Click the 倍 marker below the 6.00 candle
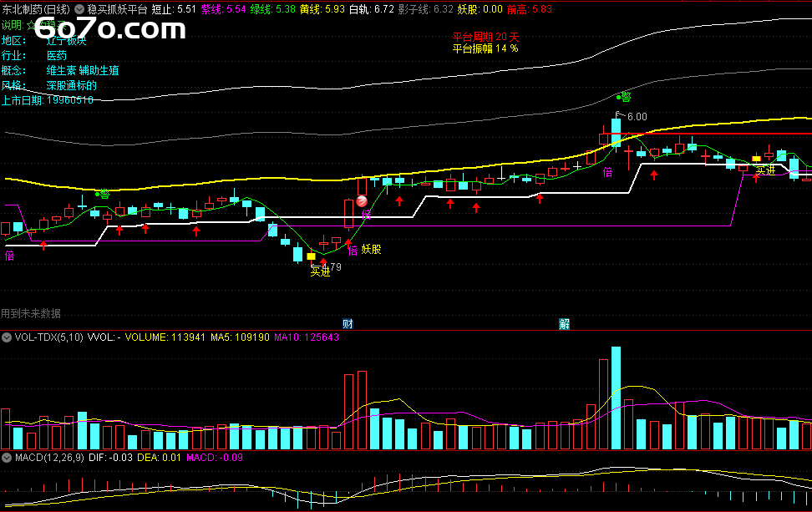The width and height of the screenshot is (812, 512). point(607,172)
